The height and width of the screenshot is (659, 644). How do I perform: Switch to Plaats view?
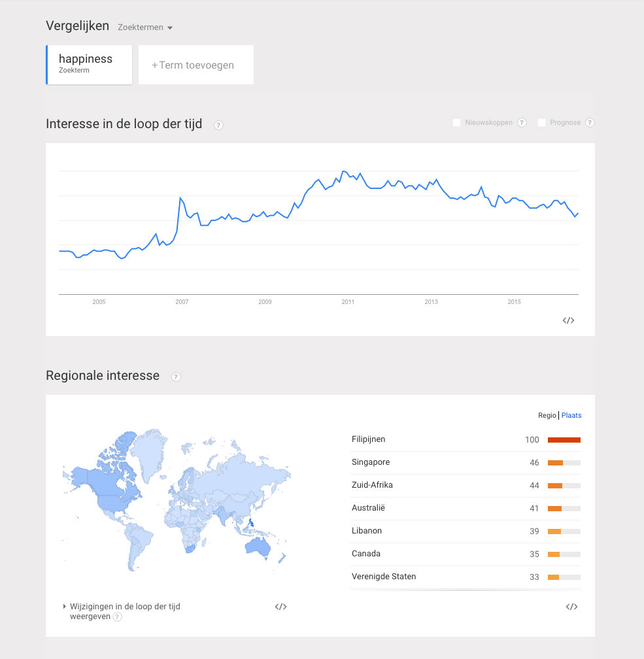[x=571, y=415]
